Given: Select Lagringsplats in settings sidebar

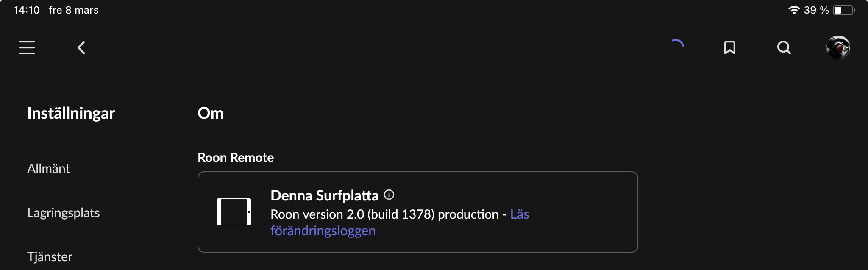Looking at the screenshot, I should point(64,213).
